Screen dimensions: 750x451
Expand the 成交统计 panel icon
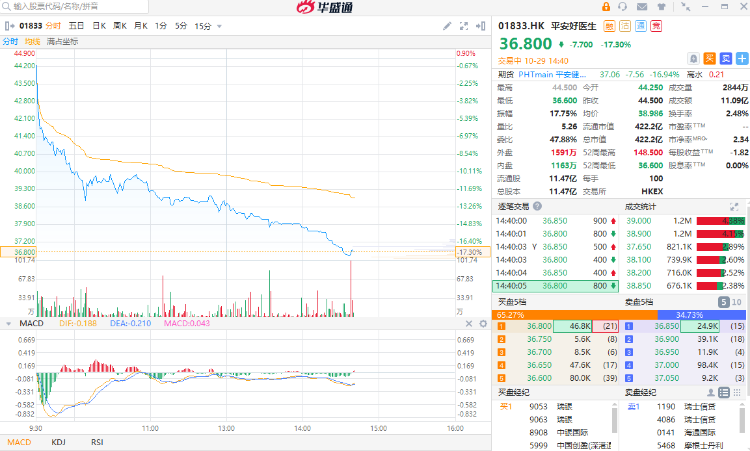(734, 207)
